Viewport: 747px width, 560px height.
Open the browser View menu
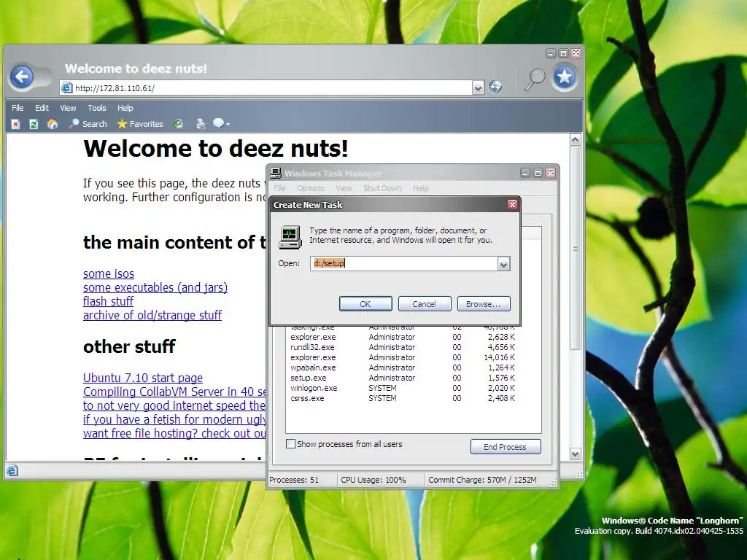68,108
